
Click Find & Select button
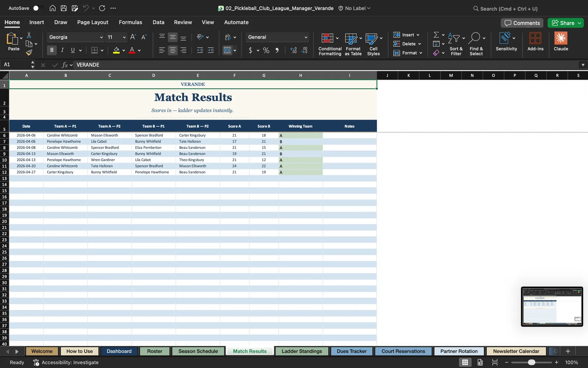click(x=476, y=44)
